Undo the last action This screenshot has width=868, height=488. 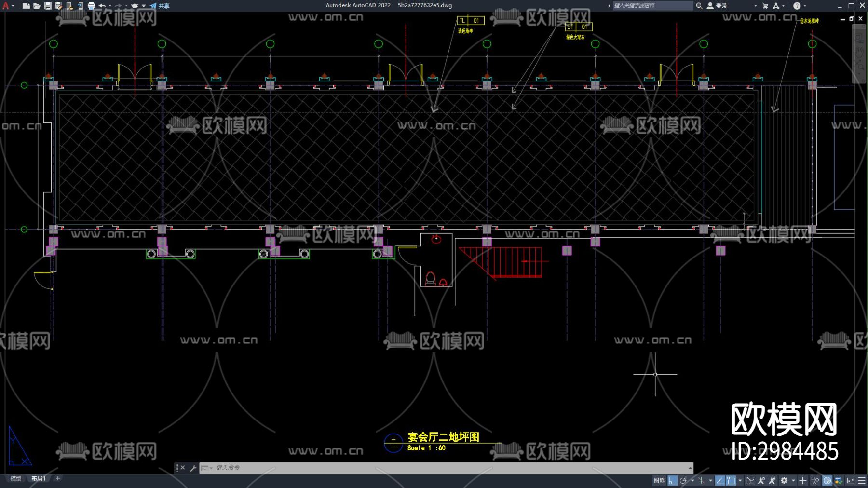[x=102, y=6]
